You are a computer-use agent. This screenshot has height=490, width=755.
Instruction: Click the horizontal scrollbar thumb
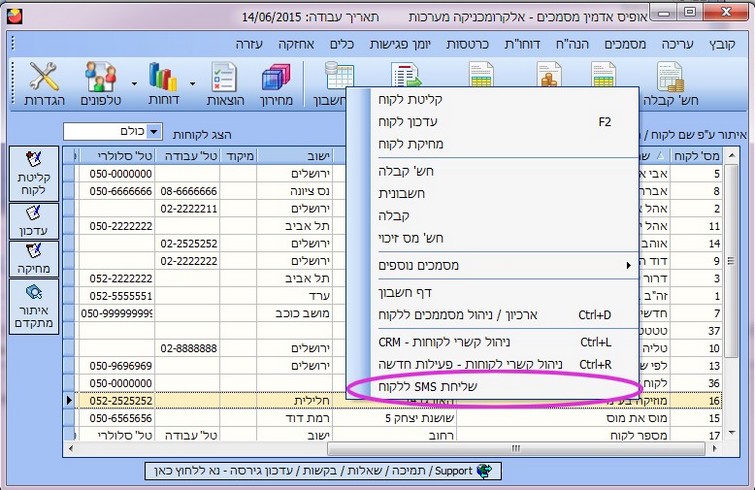pos(516,449)
